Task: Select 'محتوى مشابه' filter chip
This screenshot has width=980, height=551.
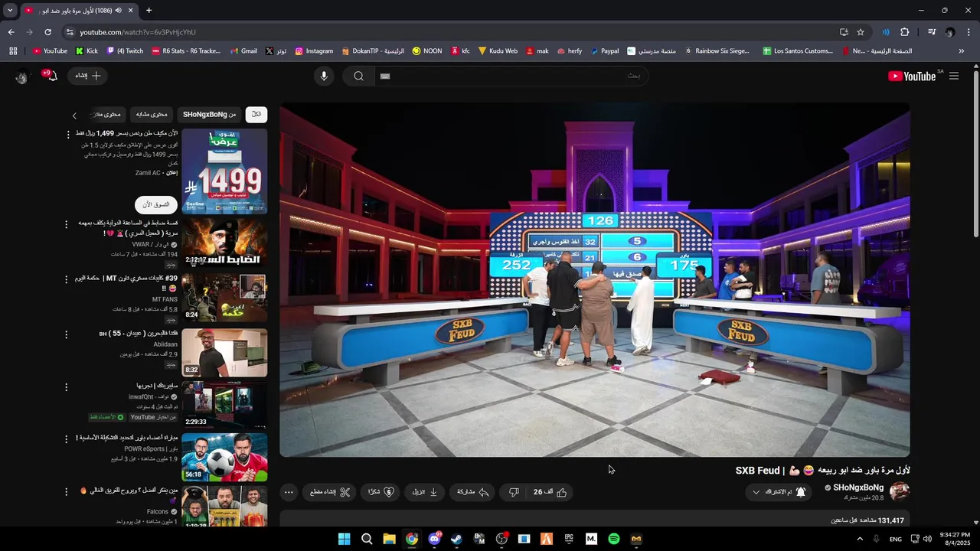Action: [x=152, y=115]
